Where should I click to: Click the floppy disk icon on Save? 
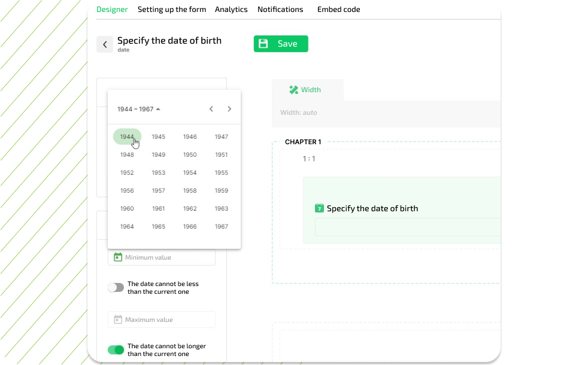[x=263, y=44]
